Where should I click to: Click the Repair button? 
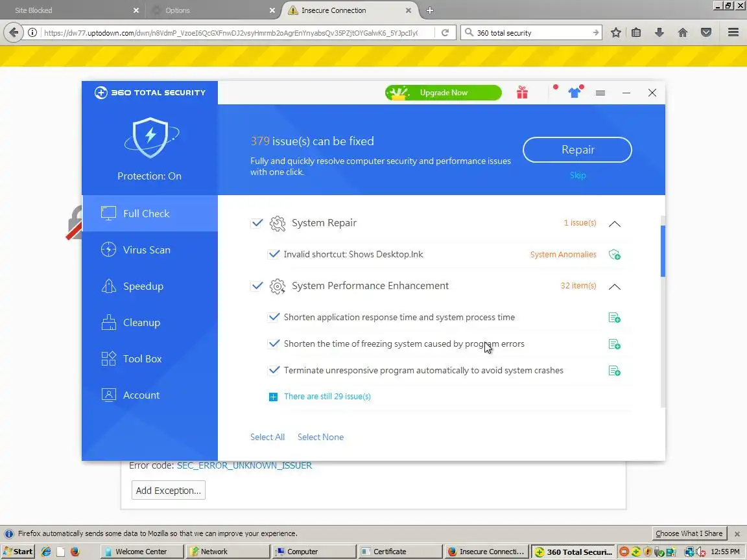[577, 150]
